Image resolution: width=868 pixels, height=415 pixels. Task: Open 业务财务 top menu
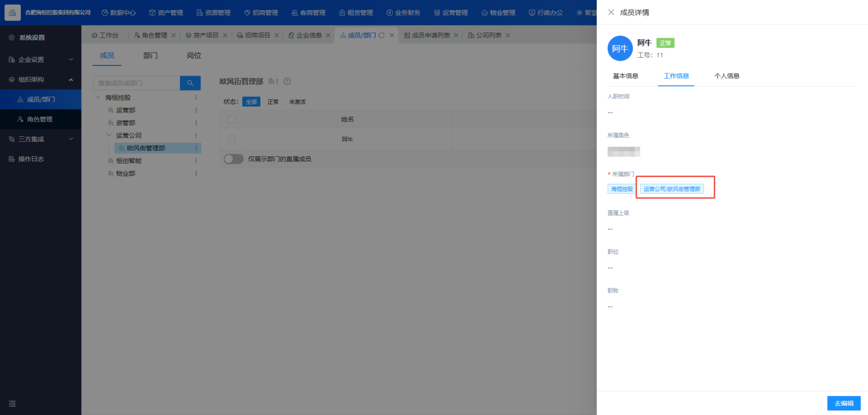pyautogui.click(x=404, y=13)
